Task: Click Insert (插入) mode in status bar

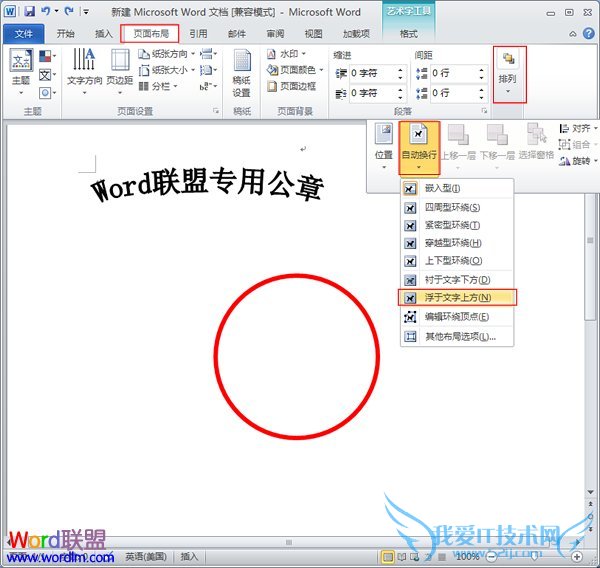Action: (189, 556)
